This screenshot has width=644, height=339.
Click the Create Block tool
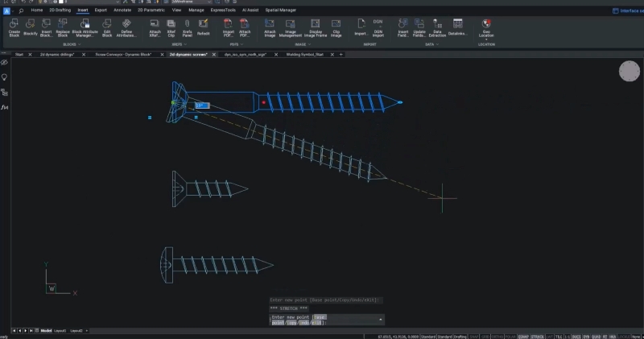coord(14,28)
